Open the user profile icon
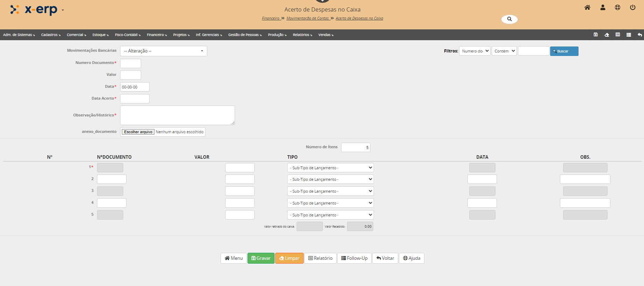This screenshot has height=286, width=644. click(x=603, y=7)
